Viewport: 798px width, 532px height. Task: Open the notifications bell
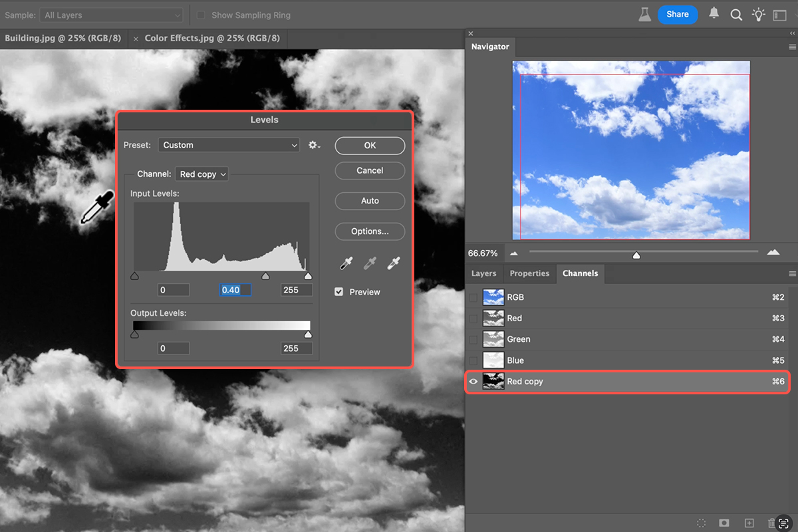(x=714, y=14)
